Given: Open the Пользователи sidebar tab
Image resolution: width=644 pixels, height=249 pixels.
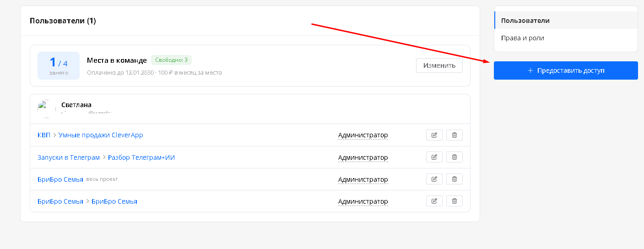Looking at the screenshot, I should point(566,21).
